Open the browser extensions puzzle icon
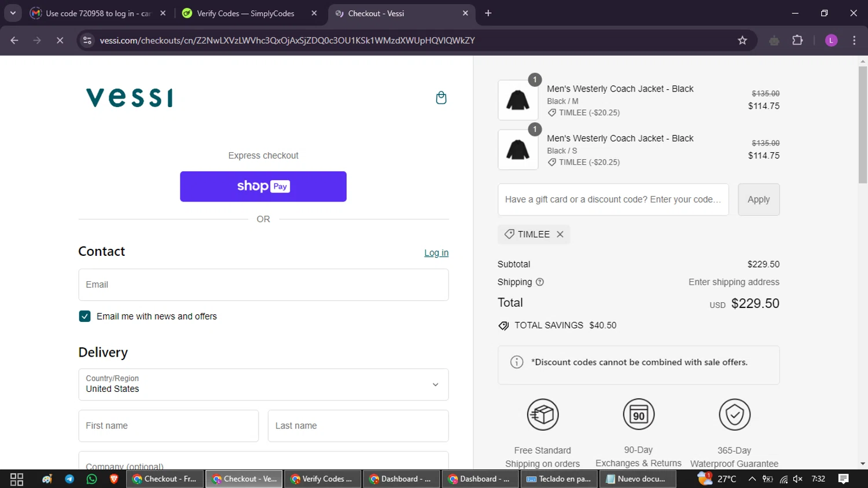 point(797,41)
